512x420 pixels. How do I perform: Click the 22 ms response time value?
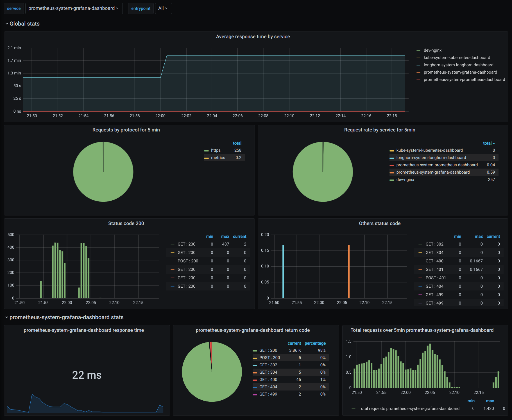click(x=87, y=375)
